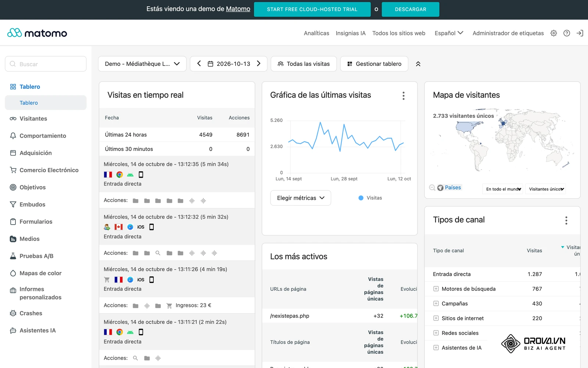Expand the Motores de búsqueda row

click(x=436, y=289)
